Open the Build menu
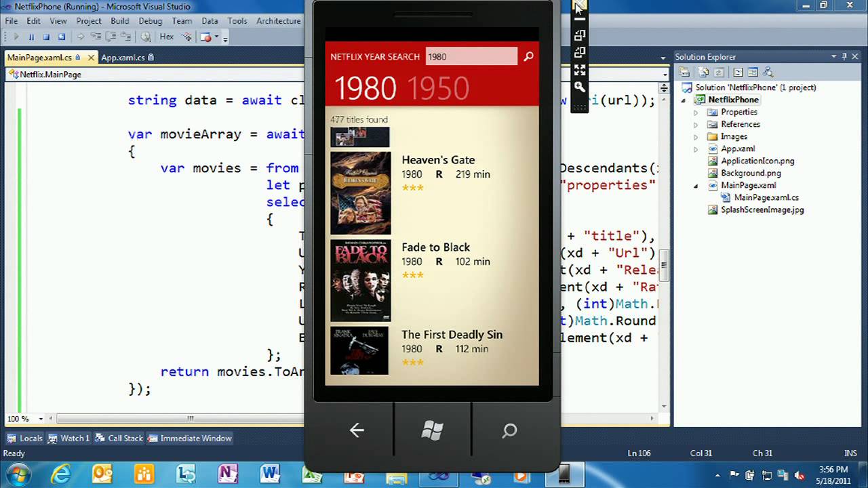The width and height of the screenshot is (868, 488). [120, 21]
